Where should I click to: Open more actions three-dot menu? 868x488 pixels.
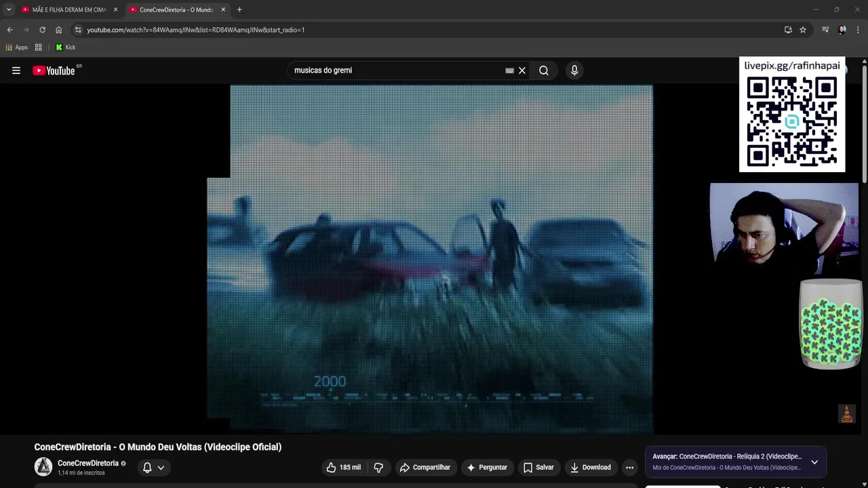coord(629,467)
